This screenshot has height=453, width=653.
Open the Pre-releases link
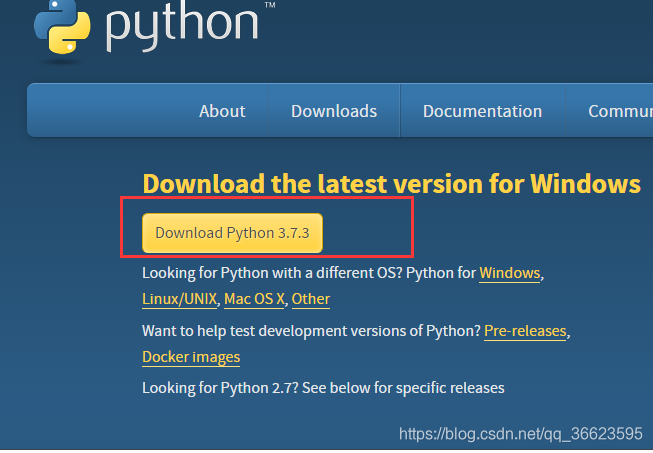point(525,331)
